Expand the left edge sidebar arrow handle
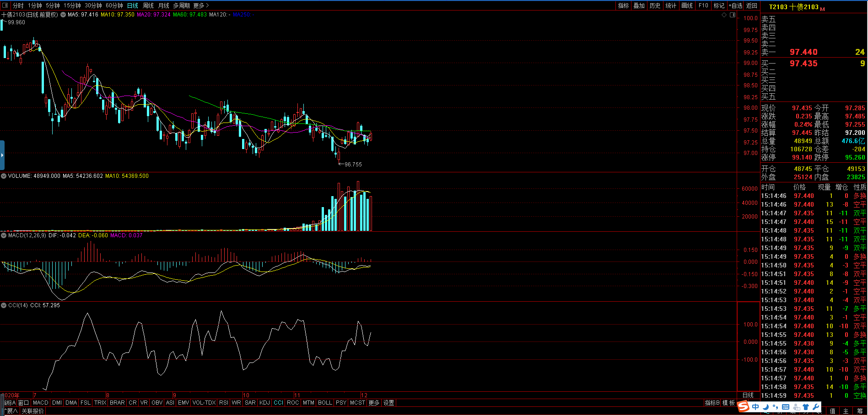The image size is (868, 416). pos(2,155)
